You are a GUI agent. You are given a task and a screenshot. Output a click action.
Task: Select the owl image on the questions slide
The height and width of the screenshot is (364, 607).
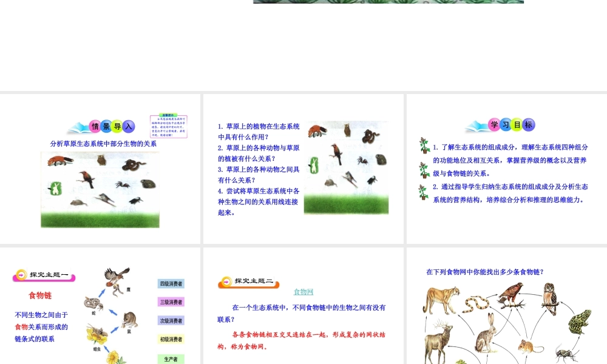click(x=347, y=130)
